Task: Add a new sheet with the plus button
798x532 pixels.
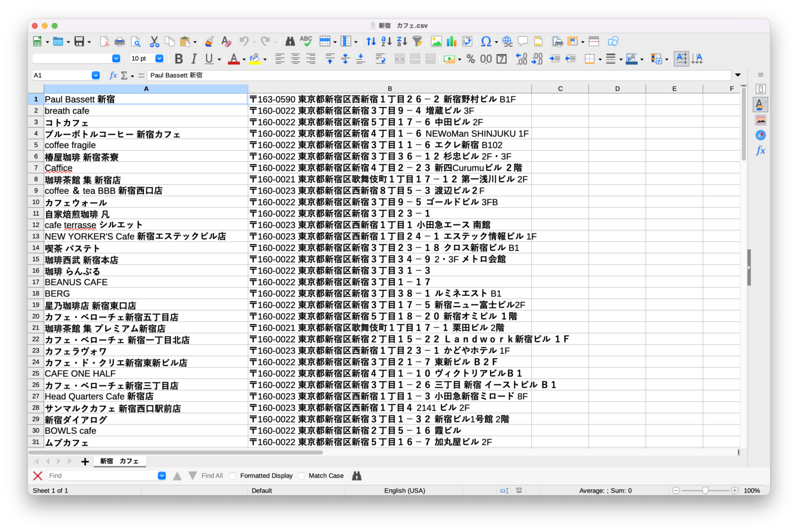Action: pyautogui.click(x=85, y=461)
